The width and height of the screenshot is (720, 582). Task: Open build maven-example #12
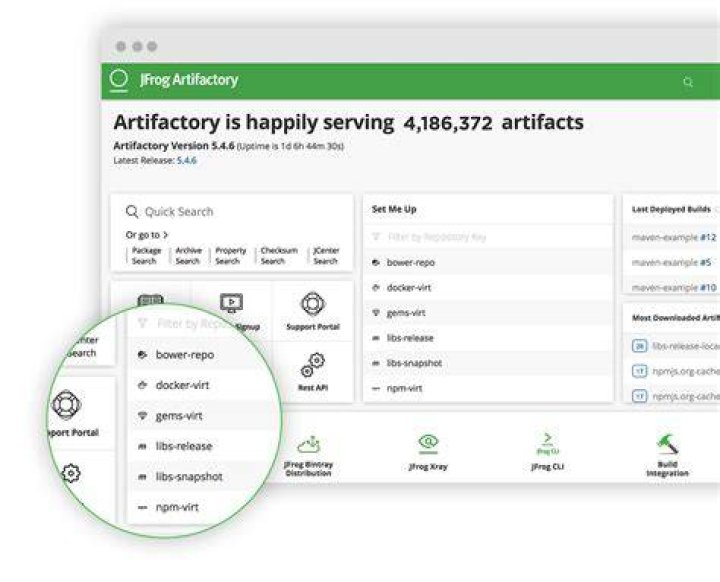674,237
